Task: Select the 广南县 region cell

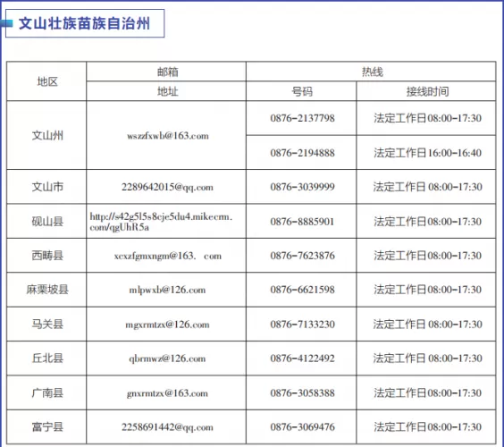Action: [47, 392]
